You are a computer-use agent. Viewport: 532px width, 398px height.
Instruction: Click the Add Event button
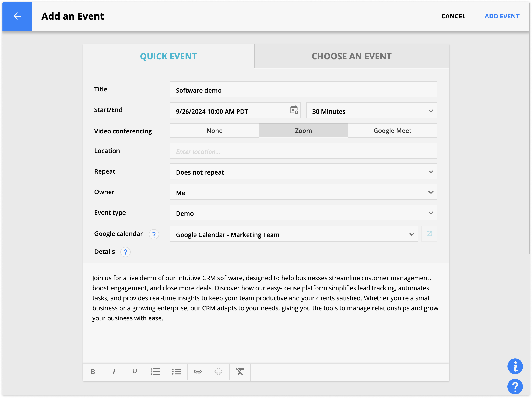click(502, 16)
